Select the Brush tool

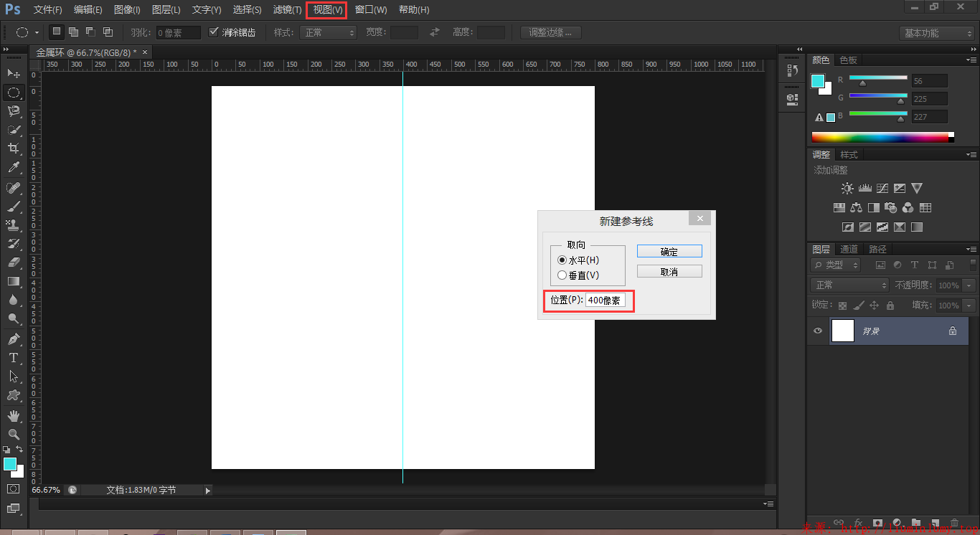pyautogui.click(x=14, y=207)
